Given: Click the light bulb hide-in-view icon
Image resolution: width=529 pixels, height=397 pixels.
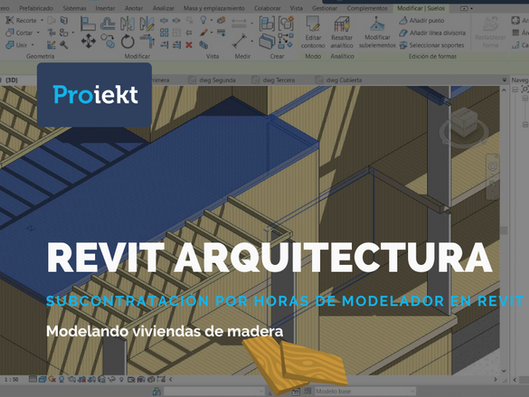Looking at the screenshot, I should [x=203, y=20].
